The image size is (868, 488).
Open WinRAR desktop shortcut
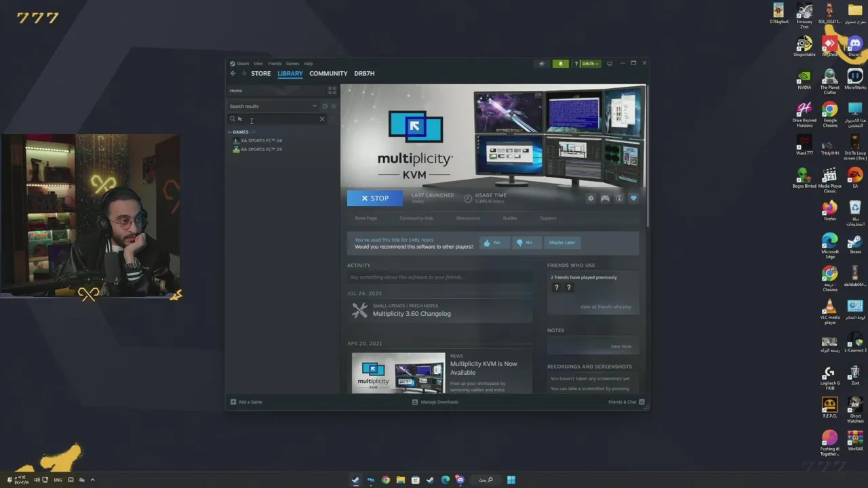click(x=855, y=440)
